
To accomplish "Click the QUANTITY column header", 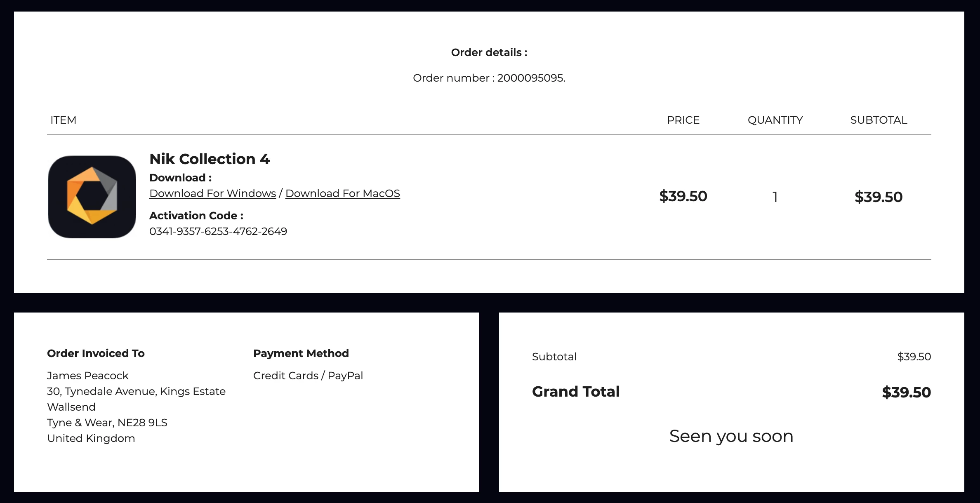I will pos(775,120).
